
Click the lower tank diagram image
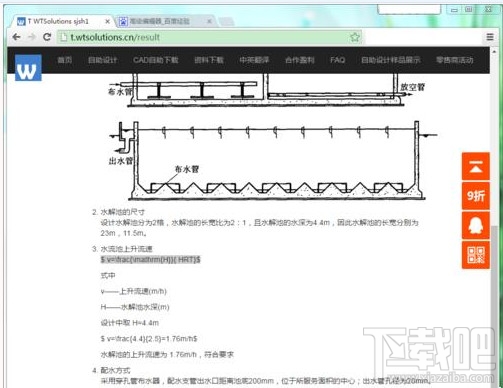click(x=273, y=161)
